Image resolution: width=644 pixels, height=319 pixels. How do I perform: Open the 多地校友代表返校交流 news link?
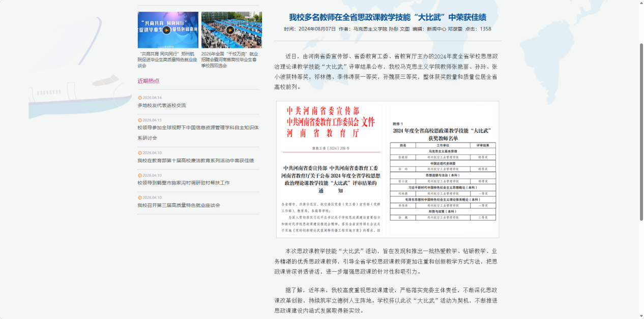162,106
